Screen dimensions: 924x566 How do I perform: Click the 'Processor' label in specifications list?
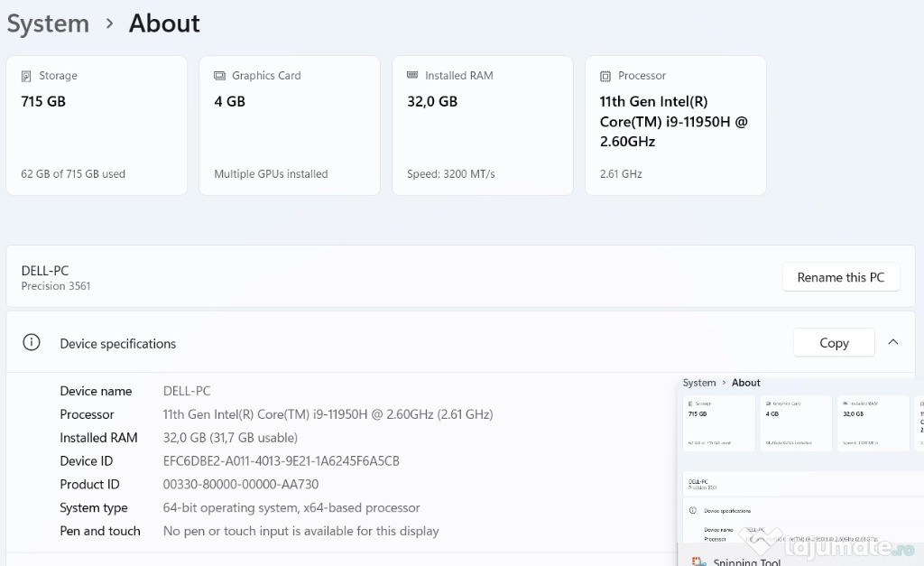coord(87,414)
